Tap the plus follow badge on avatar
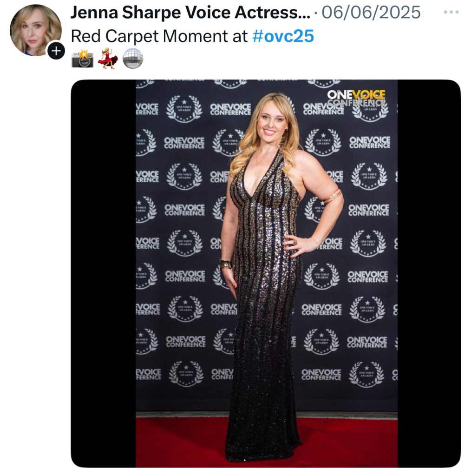Screen dimensions: 471x476 pos(56,51)
